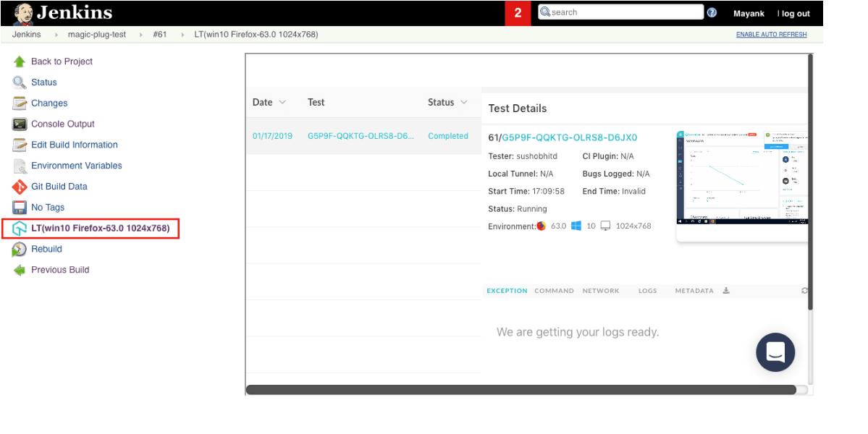This screenshot has height=434, width=868.
Task: Click the Back to Project arrow icon
Action: pos(20,61)
